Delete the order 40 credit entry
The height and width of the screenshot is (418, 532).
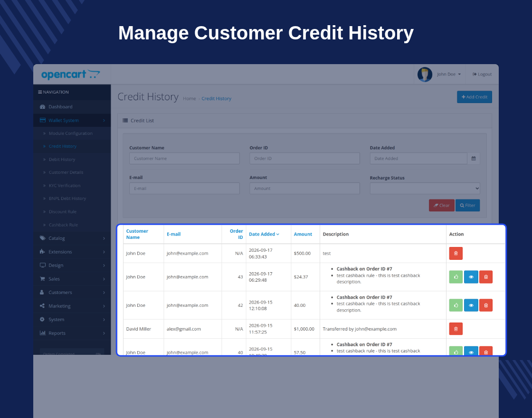click(x=486, y=351)
